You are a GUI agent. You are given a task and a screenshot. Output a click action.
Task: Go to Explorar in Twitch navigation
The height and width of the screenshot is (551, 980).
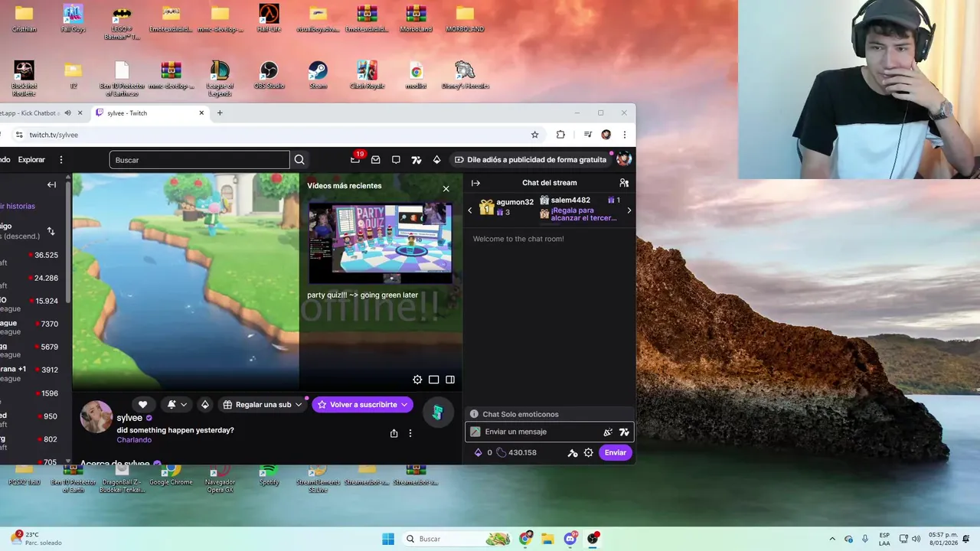coord(31,160)
